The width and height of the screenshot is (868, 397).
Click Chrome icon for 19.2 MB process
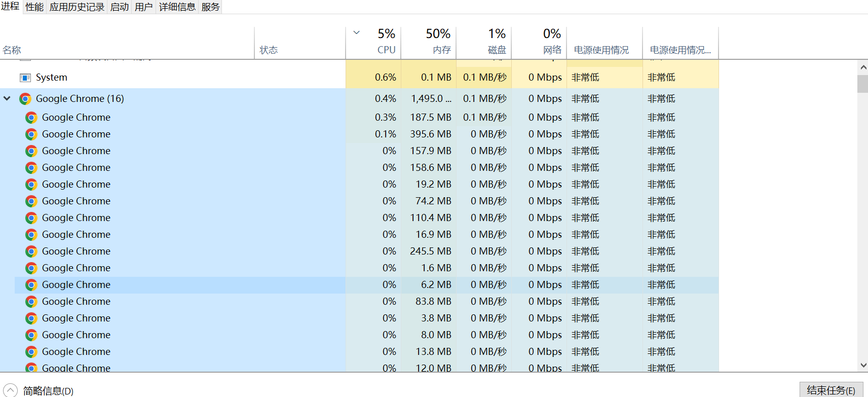tap(31, 185)
